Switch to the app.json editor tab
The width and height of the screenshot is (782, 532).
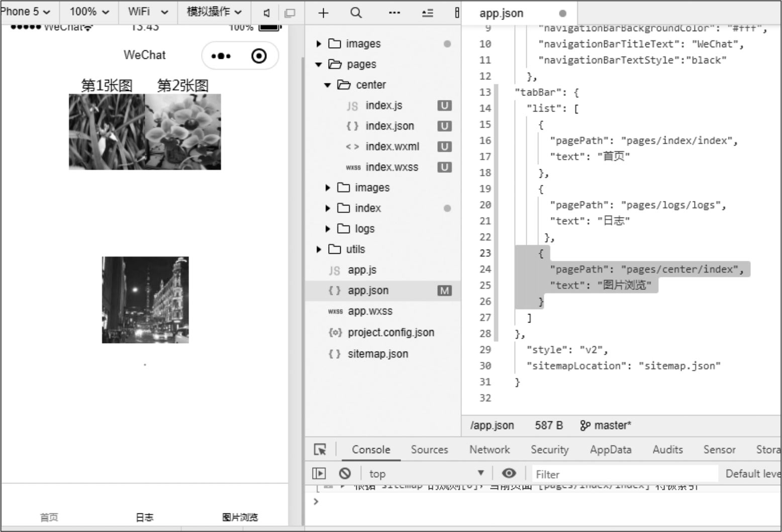(x=520, y=13)
